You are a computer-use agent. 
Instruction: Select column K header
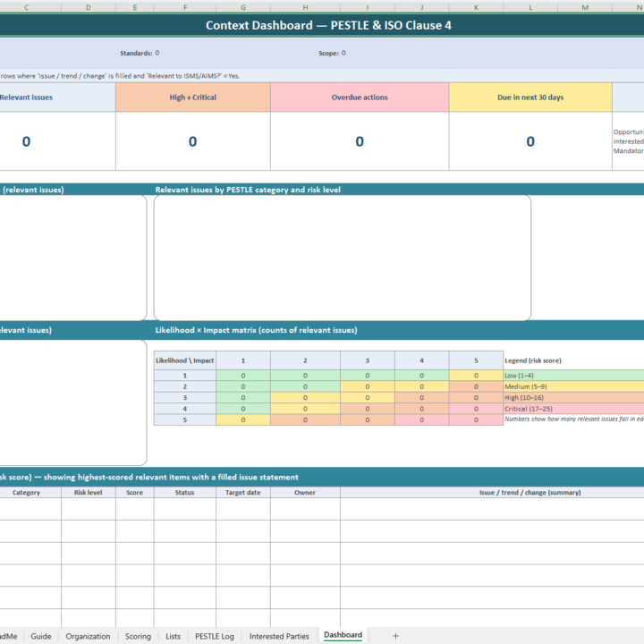click(476, 7)
